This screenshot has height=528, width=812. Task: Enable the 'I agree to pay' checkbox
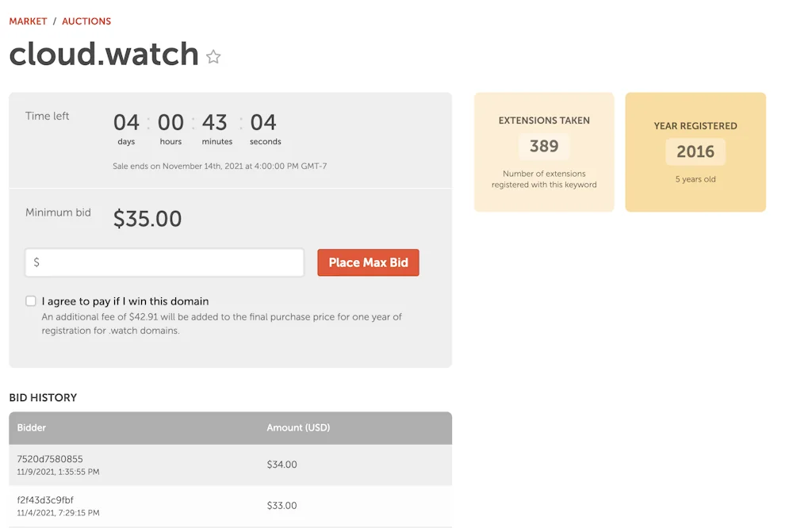[30, 301]
